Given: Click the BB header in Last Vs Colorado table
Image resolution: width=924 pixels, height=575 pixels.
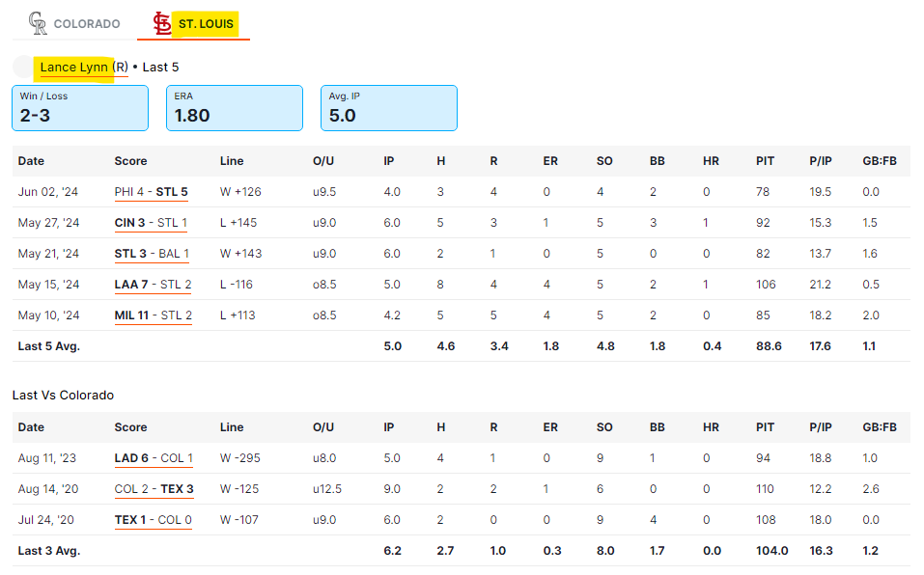Looking at the screenshot, I should coord(658,427).
